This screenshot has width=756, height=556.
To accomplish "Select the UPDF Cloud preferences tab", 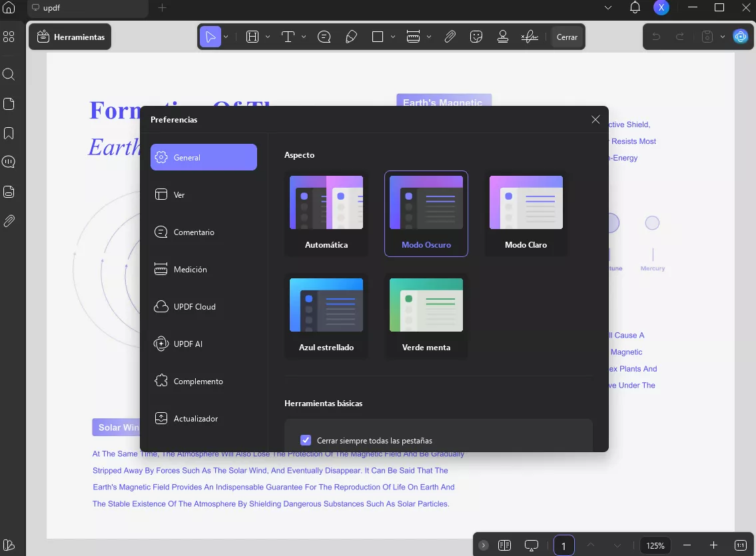I will (x=203, y=306).
